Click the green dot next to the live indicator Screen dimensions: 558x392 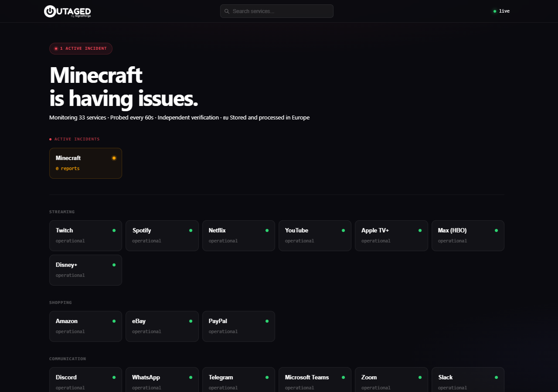point(494,11)
